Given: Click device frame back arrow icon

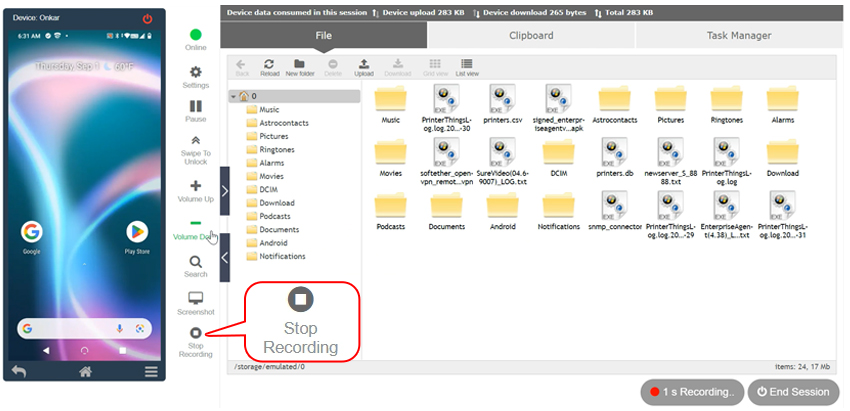Looking at the screenshot, I should pos(19,371).
